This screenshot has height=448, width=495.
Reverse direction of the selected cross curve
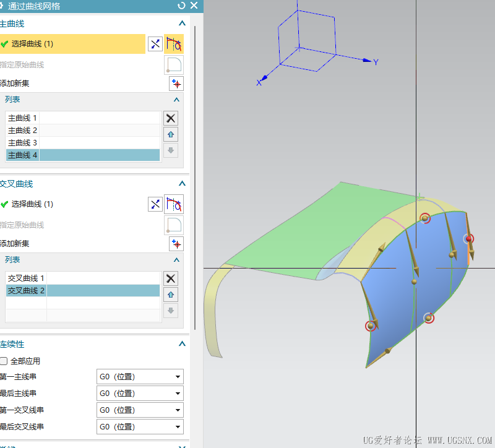pos(155,204)
